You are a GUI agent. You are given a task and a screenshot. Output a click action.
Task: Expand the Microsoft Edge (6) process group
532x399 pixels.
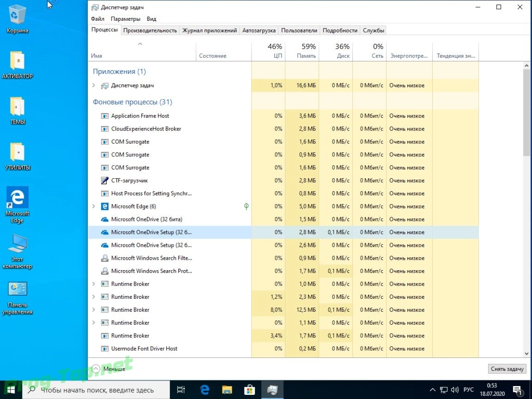click(x=94, y=206)
